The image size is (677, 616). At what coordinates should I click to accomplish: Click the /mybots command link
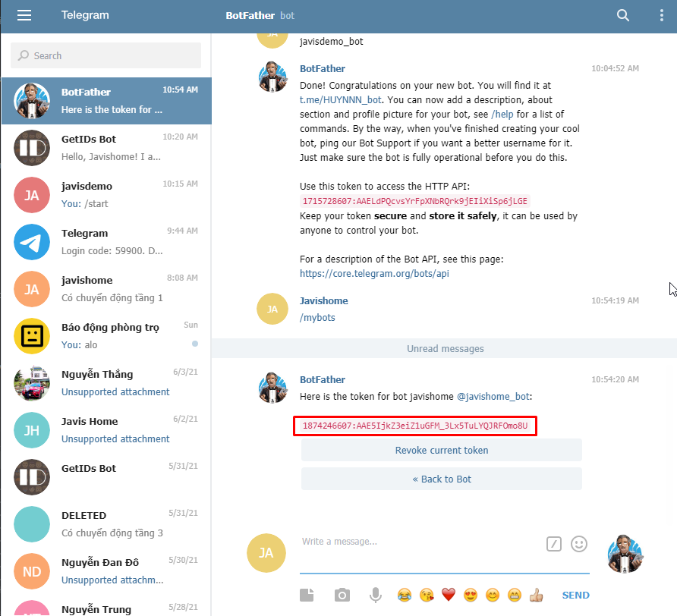point(317,318)
